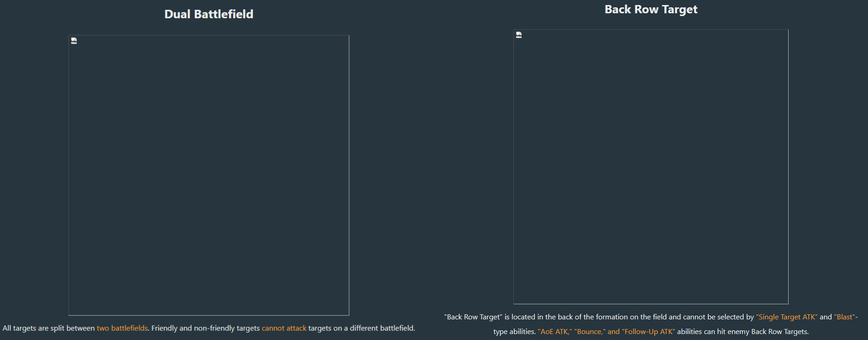Click the orange "two battlefields" text

(122, 328)
